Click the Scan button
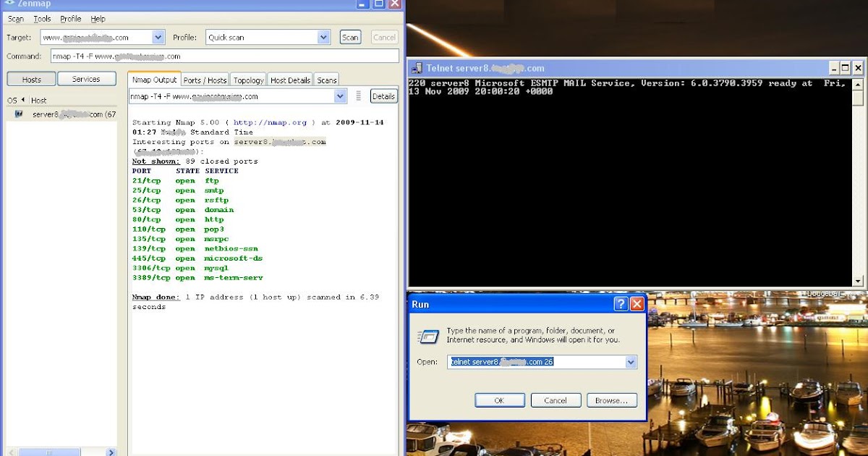The image size is (868, 456). [350, 38]
